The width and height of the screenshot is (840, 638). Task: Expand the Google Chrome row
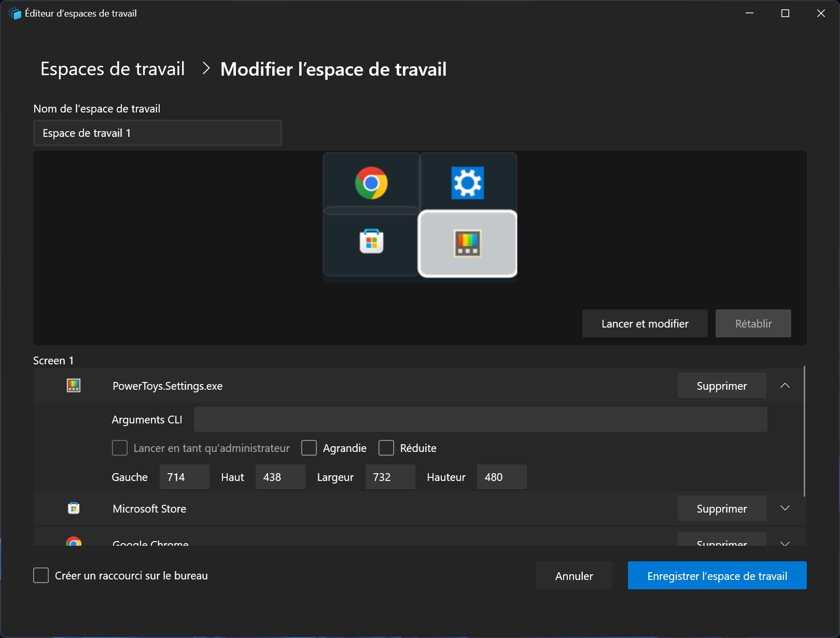click(x=785, y=542)
